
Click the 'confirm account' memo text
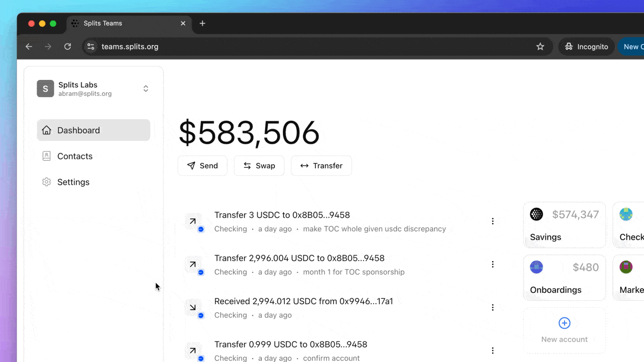[331, 358]
